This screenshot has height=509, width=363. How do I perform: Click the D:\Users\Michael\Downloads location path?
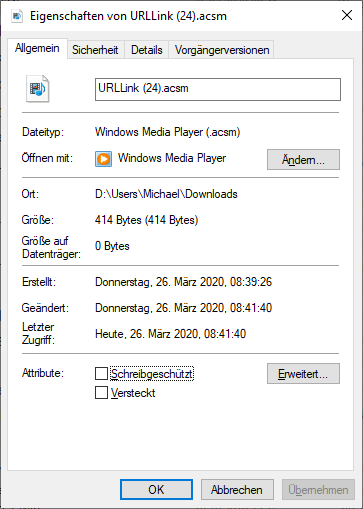pyautogui.click(x=166, y=194)
